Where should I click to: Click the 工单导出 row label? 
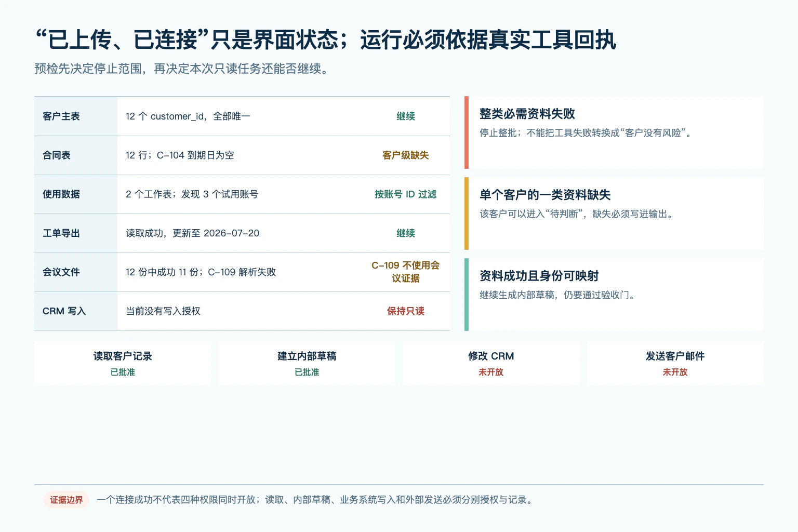tap(61, 233)
